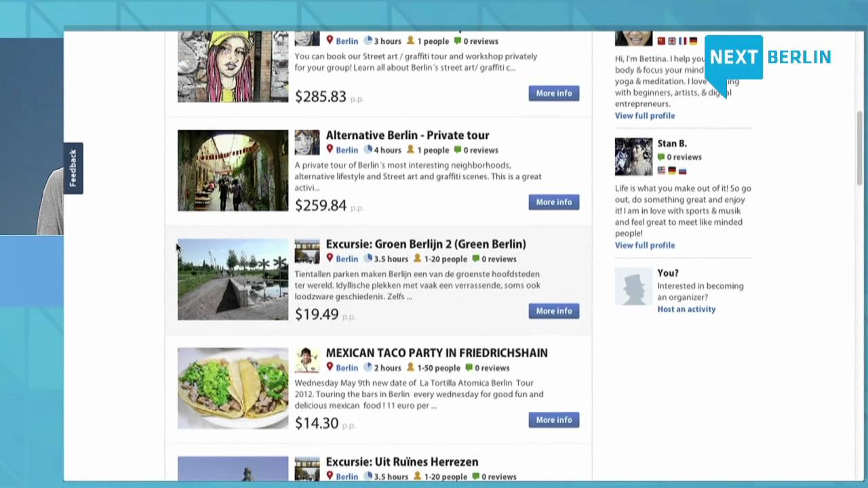Click person icon in Groen Berlijn row
This screenshot has height=488, width=868.
click(x=418, y=258)
